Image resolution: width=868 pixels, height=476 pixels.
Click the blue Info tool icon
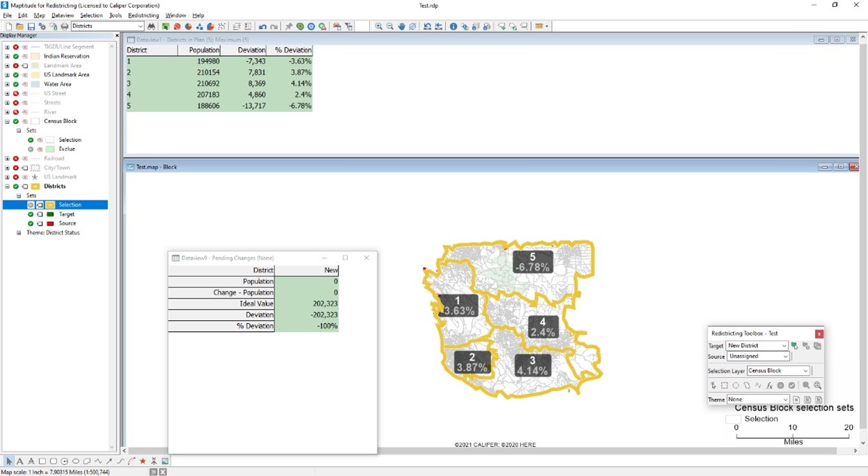(454, 26)
